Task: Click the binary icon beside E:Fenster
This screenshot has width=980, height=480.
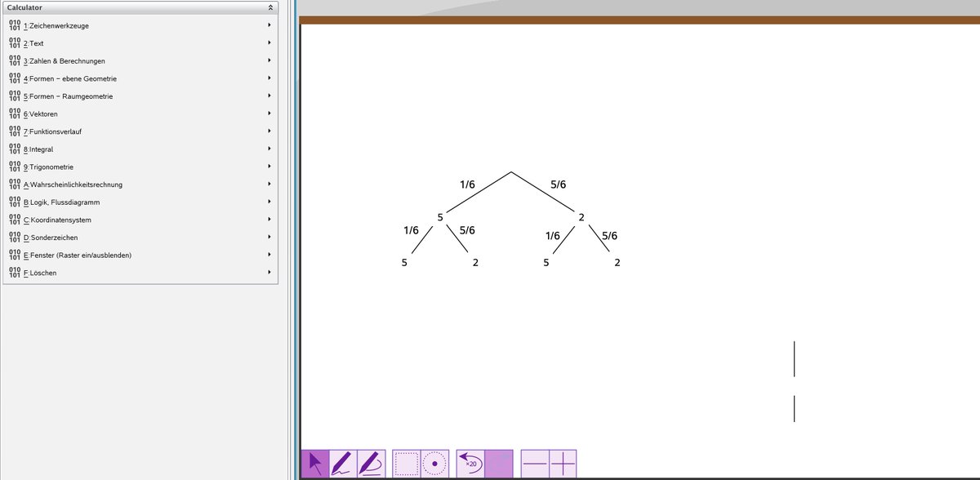Action: 14,255
